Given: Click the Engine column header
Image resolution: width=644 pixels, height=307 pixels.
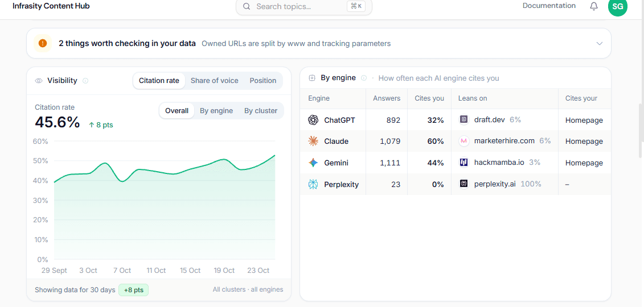Looking at the screenshot, I should [x=319, y=98].
